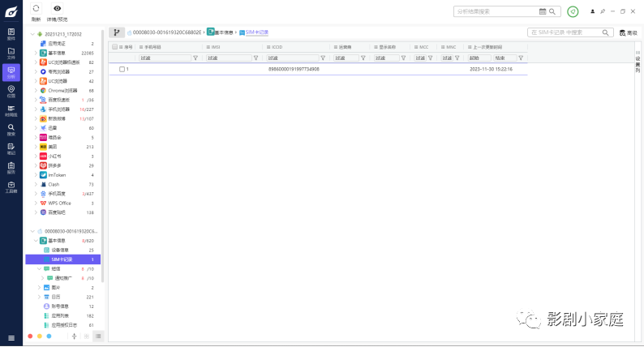The image size is (644, 347).
Task: Click the refresh icon in top toolbar
Action: point(36,8)
